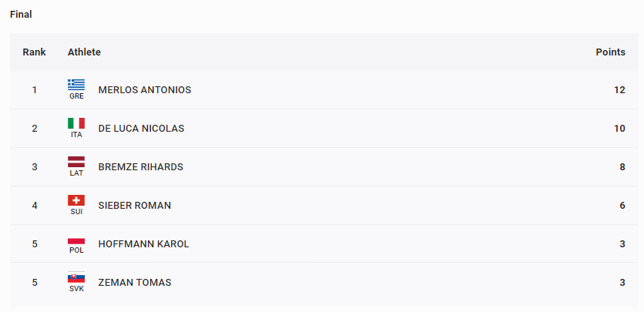The image size is (644, 312).
Task: Click the Final section heading
Action: [21, 15]
